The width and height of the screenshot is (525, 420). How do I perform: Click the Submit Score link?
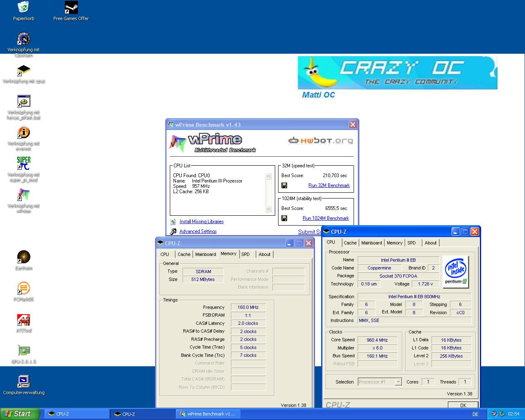click(310, 232)
